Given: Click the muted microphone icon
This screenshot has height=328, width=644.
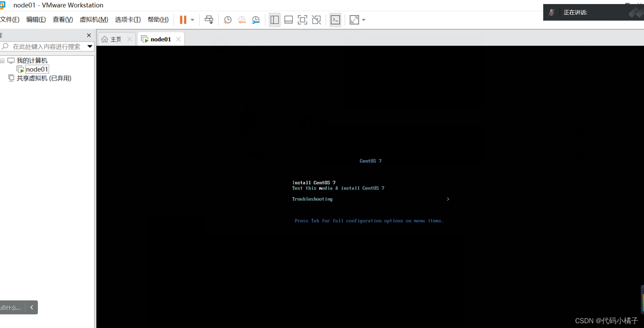Looking at the screenshot, I should point(551,13).
